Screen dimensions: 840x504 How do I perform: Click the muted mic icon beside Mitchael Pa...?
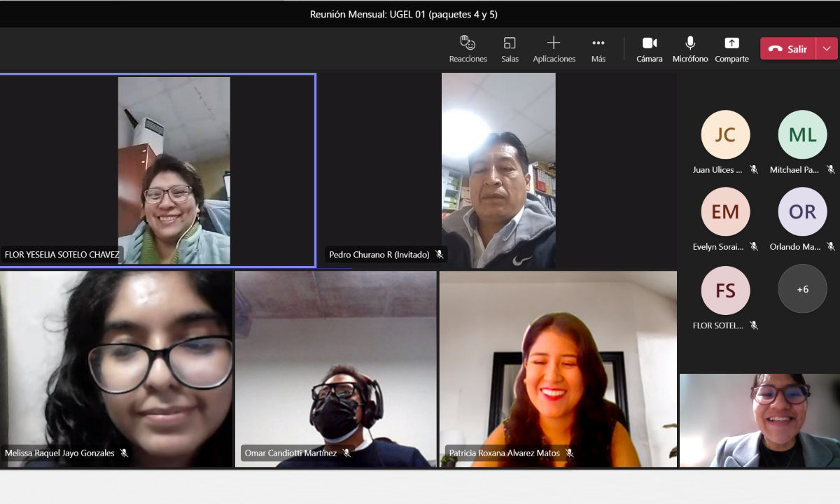(831, 169)
